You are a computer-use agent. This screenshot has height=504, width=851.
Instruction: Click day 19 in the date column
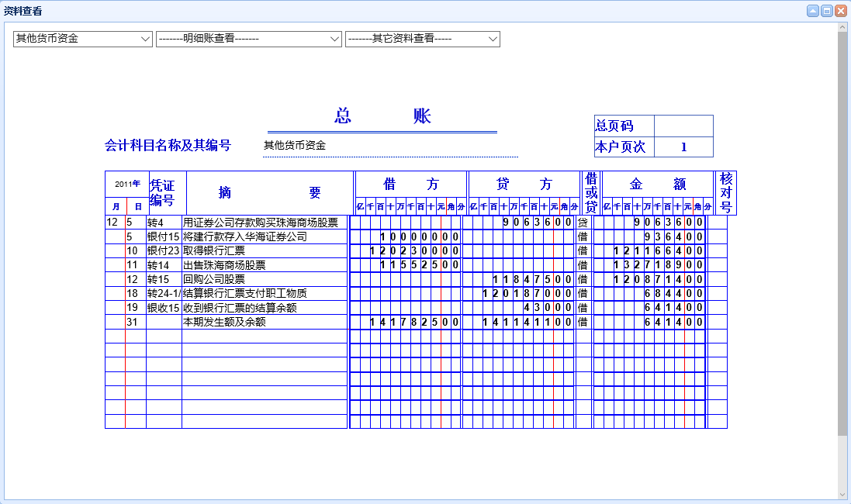click(132, 308)
